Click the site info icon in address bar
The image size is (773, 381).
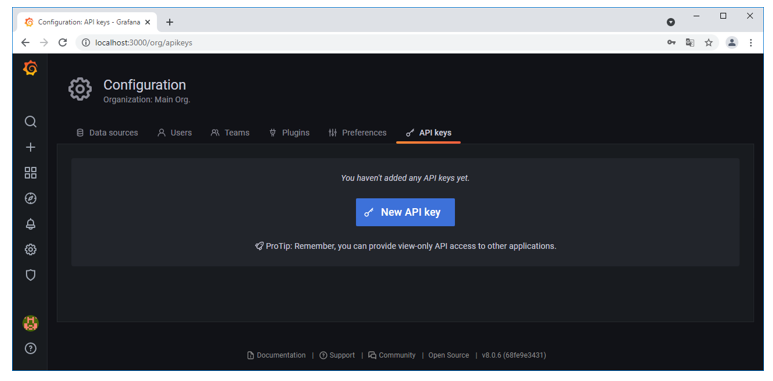pos(86,43)
